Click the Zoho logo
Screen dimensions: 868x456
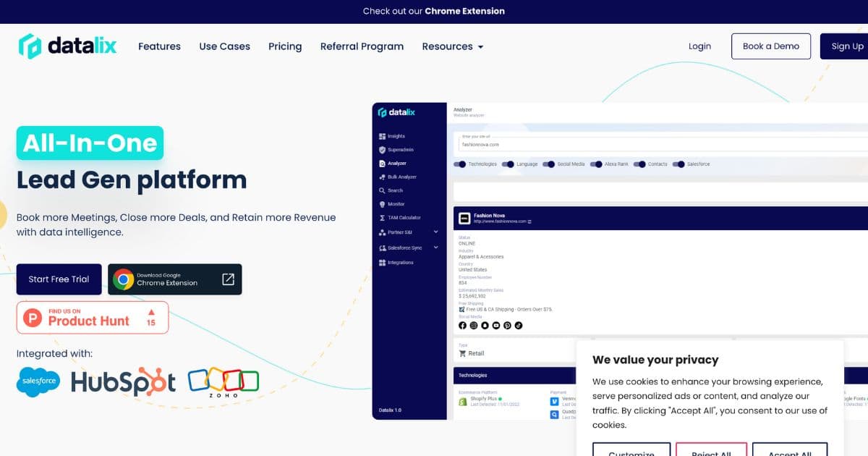coord(224,381)
